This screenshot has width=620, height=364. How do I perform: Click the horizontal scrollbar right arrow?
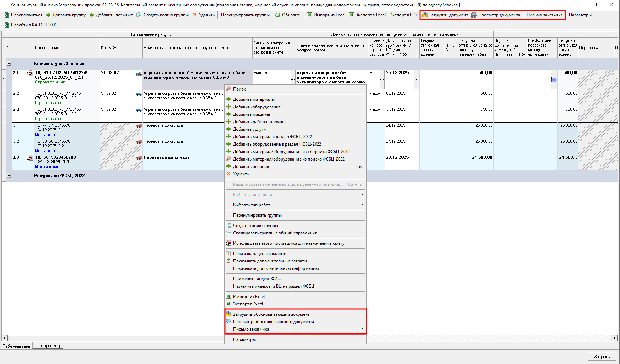tap(614, 338)
